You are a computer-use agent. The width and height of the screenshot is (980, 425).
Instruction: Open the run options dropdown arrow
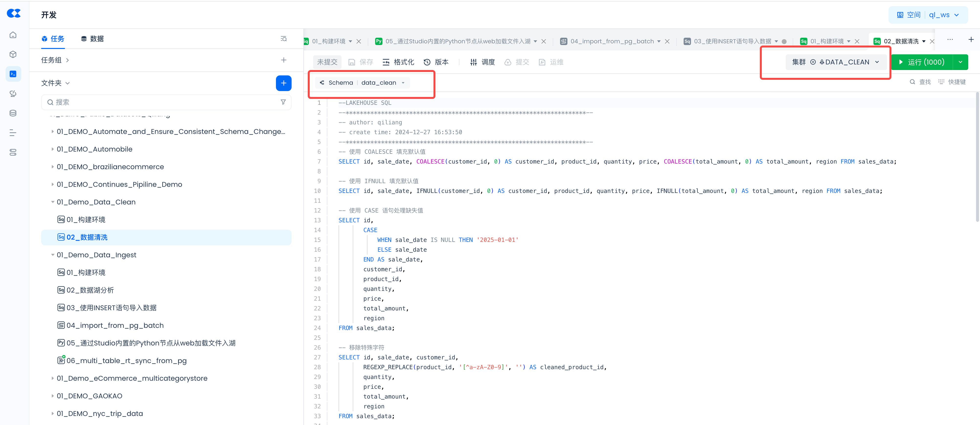coord(960,62)
